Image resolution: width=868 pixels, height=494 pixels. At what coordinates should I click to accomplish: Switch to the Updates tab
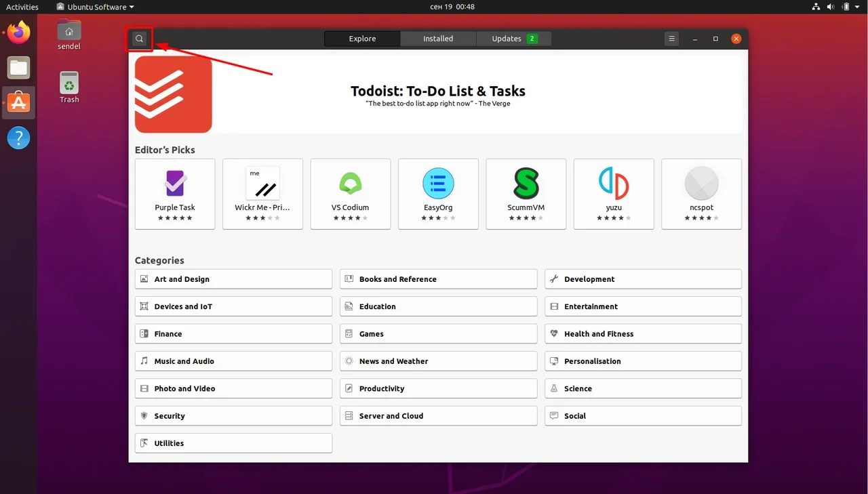click(513, 39)
